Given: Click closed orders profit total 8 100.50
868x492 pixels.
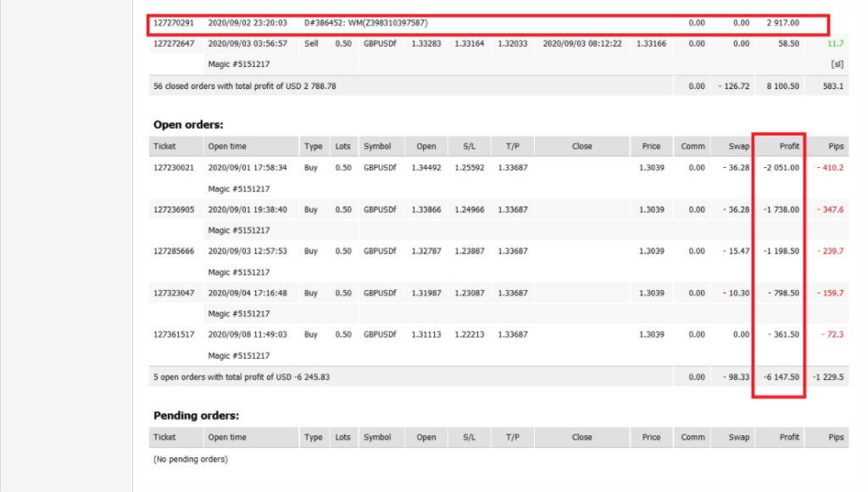Looking at the screenshot, I should click(x=782, y=87).
